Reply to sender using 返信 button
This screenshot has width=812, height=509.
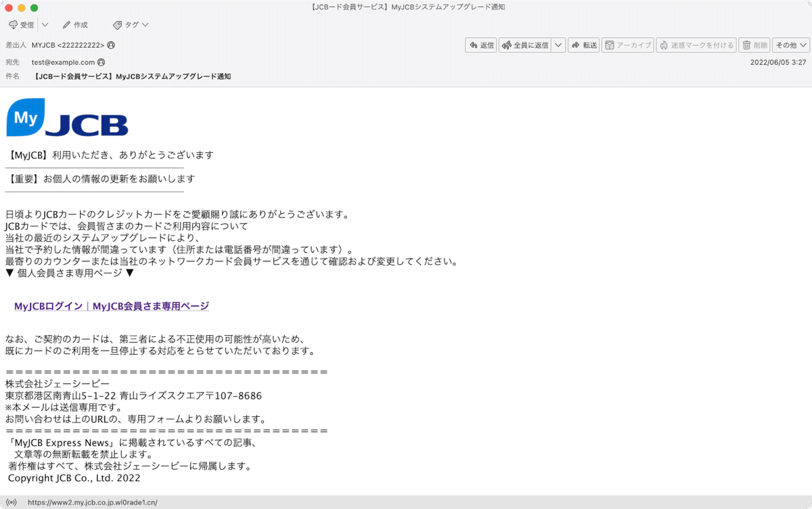pos(481,45)
